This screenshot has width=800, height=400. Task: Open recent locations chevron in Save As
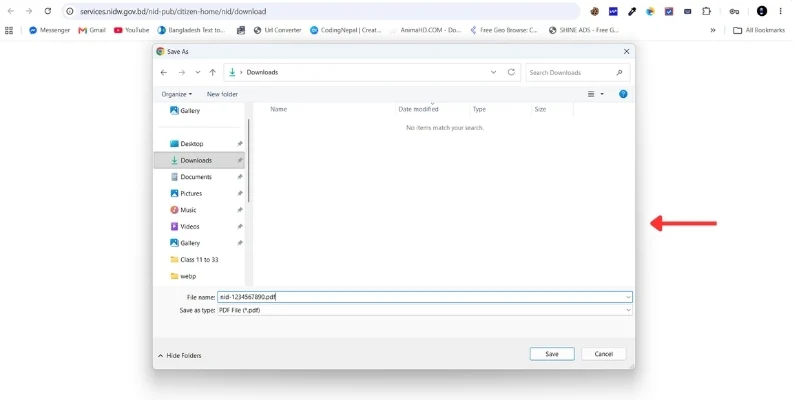pos(198,72)
